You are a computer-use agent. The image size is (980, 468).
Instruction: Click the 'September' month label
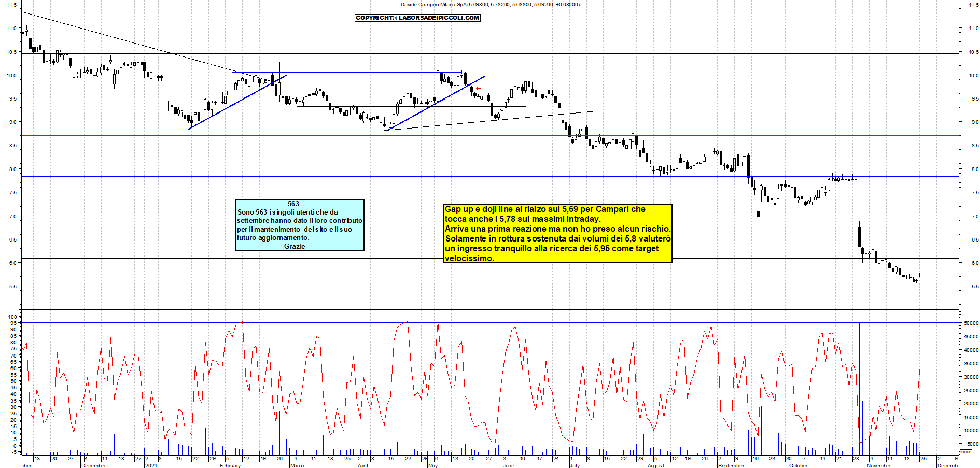731,465
